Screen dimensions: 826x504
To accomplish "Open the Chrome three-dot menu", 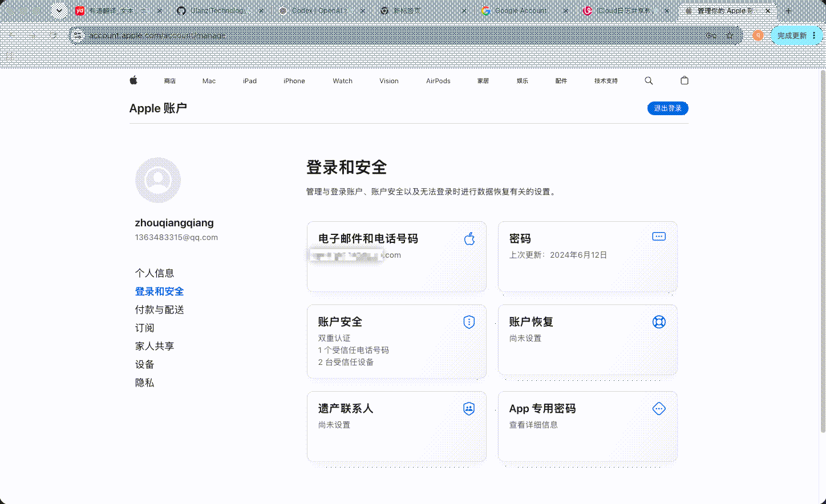I will pyautogui.click(x=814, y=35).
